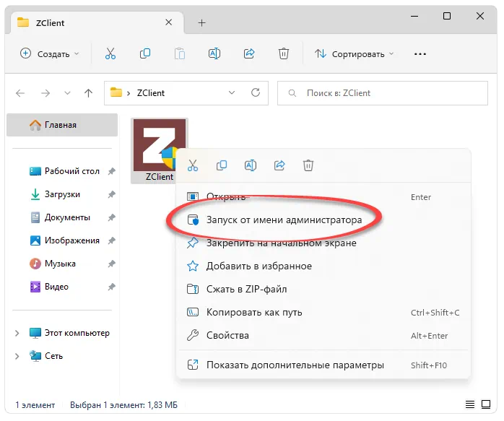Click the Поиск в: ZClient search field
This screenshot has width=504, height=421.
[x=383, y=93]
